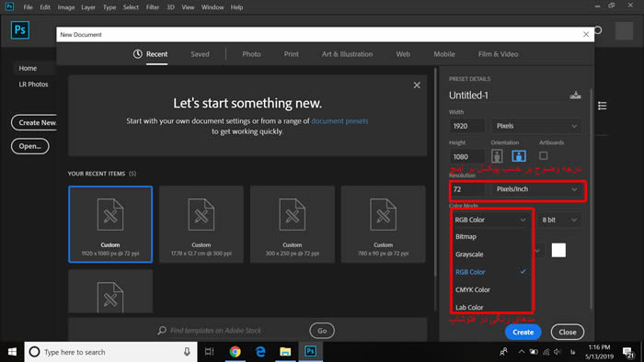
Task: Click the Open... button
Action: [x=30, y=146]
